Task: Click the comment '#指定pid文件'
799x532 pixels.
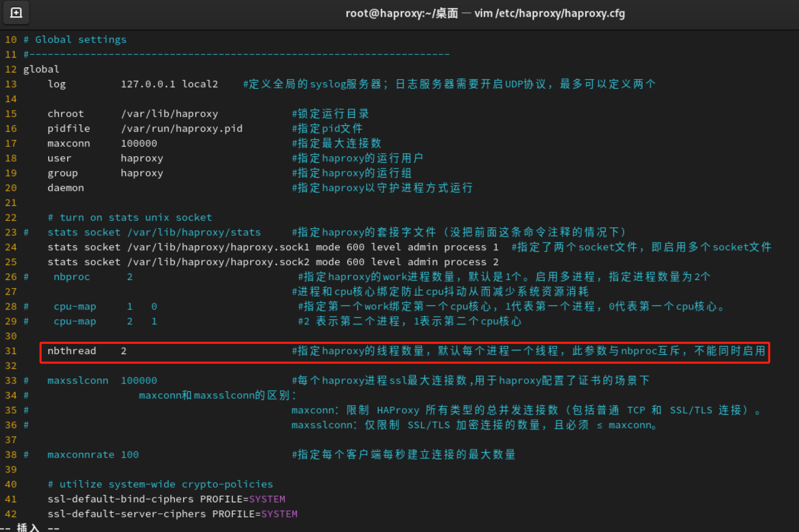Action: (327, 129)
